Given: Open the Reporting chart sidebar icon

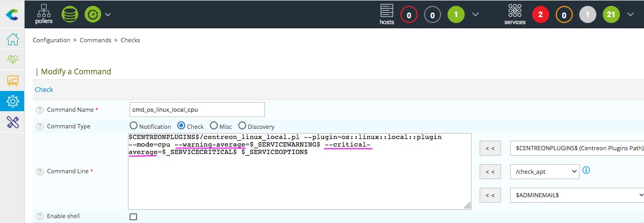Looking at the screenshot, I should coord(12,80).
